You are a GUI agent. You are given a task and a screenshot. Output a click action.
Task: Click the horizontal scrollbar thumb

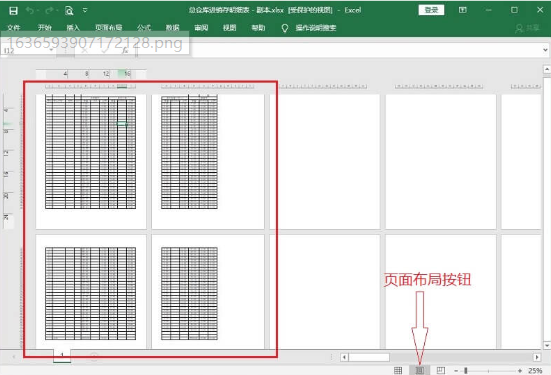(369, 357)
